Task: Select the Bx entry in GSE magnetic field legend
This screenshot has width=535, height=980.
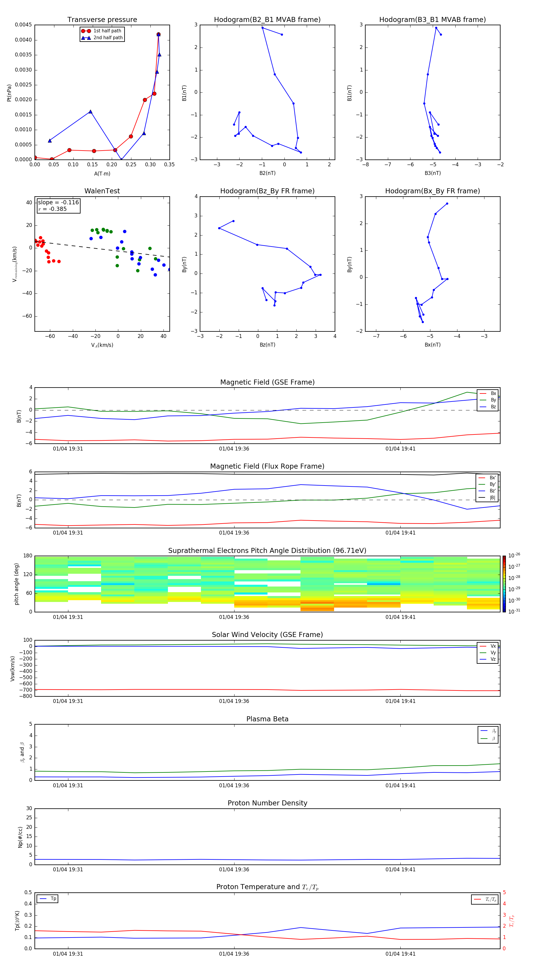Action: coord(488,393)
